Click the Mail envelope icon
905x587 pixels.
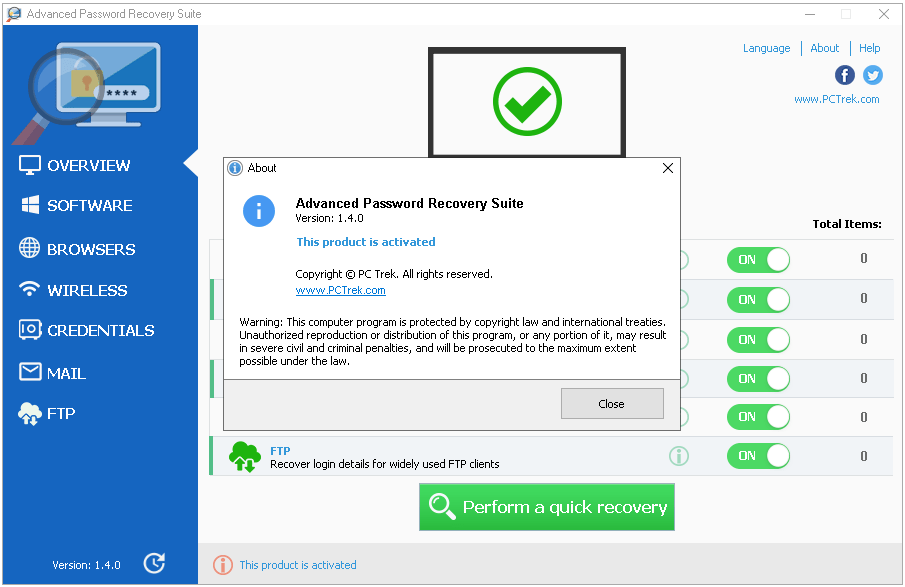(x=30, y=372)
